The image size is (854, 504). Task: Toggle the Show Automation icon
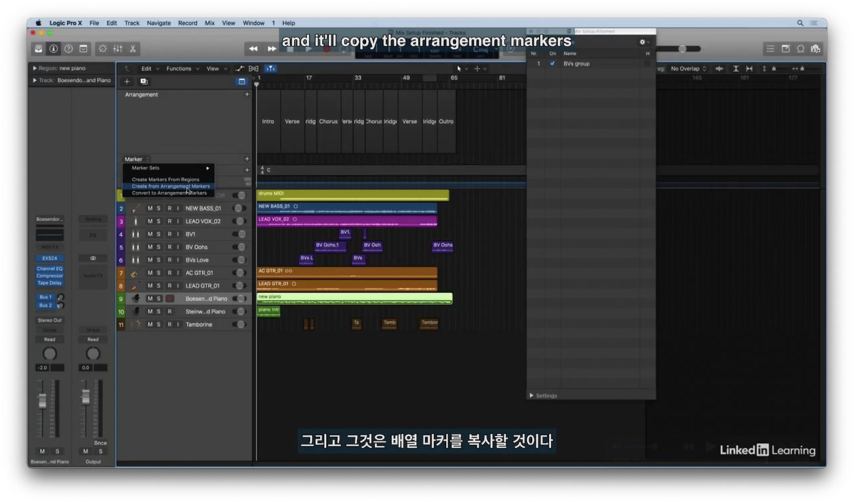pyautogui.click(x=240, y=69)
